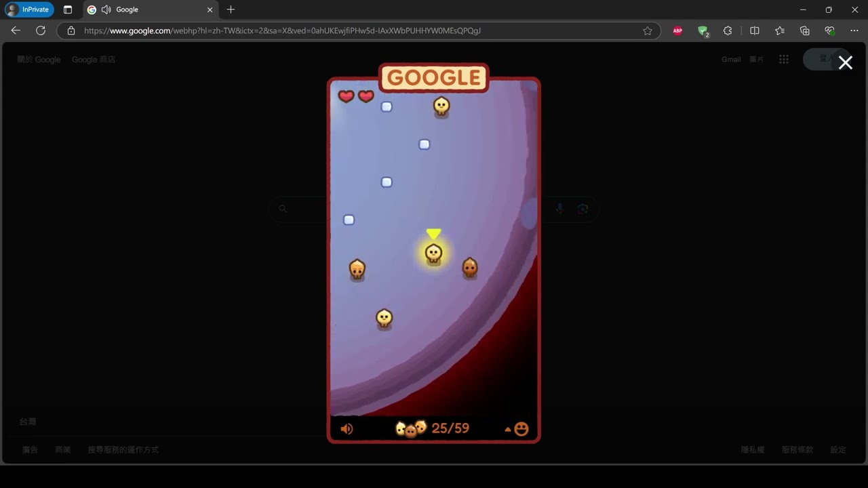This screenshot has width=868, height=488.
Task: Click the glowing highlighted skull ghost
Action: coord(433,253)
